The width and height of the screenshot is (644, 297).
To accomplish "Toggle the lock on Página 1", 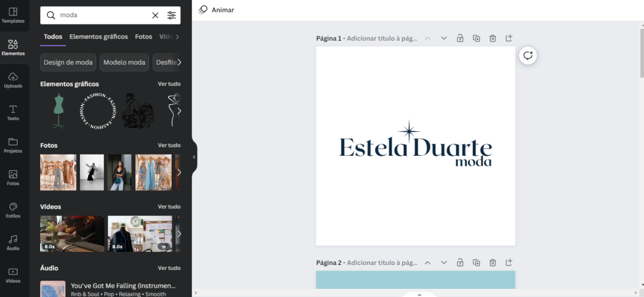I will [460, 38].
